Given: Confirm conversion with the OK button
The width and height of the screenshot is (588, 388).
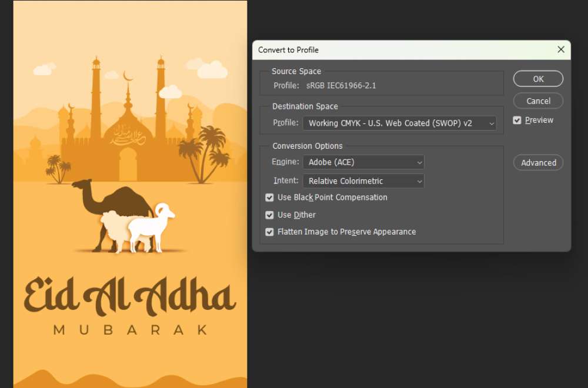Looking at the screenshot, I should tap(538, 79).
